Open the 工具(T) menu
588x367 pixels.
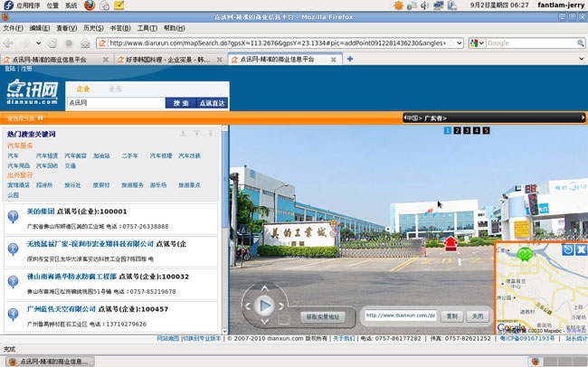(147, 28)
